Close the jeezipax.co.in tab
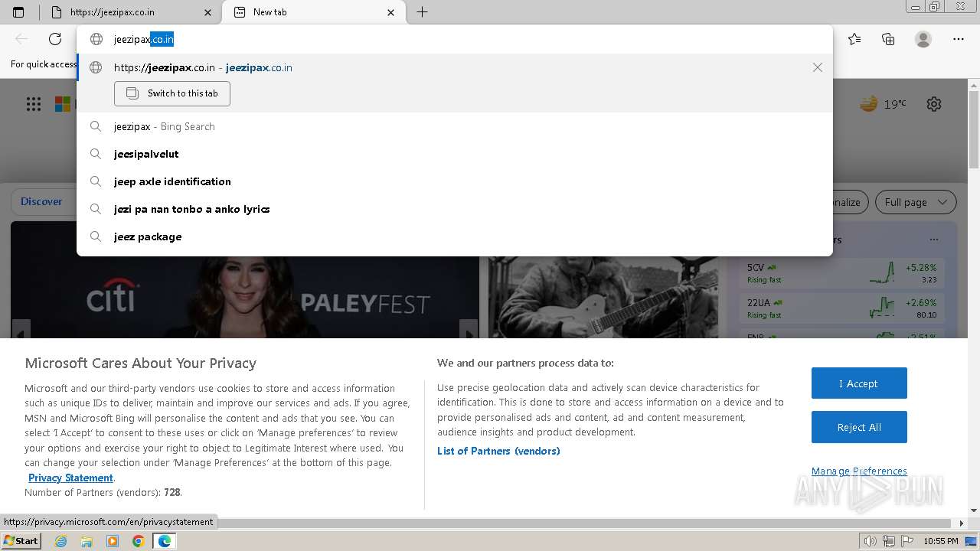The width and height of the screenshot is (980, 551). [x=207, y=12]
